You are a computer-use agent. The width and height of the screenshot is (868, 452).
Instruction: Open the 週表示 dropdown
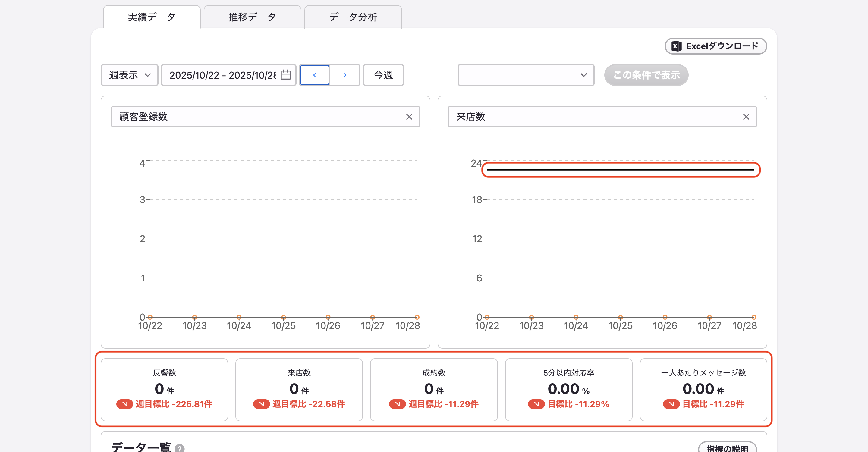[129, 75]
